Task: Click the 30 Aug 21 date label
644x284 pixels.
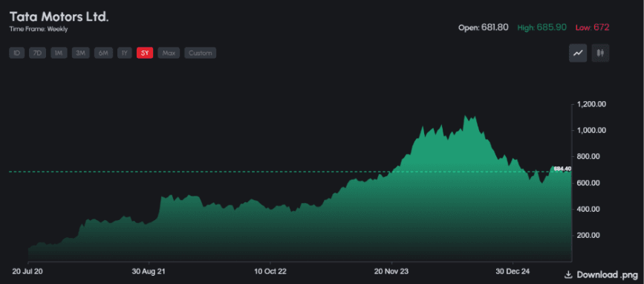Action: (x=149, y=271)
